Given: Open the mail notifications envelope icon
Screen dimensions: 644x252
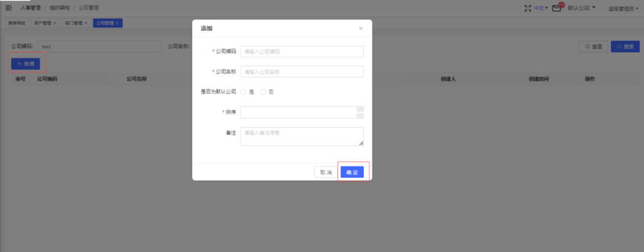Looking at the screenshot, I should click(x=556, y=9).
